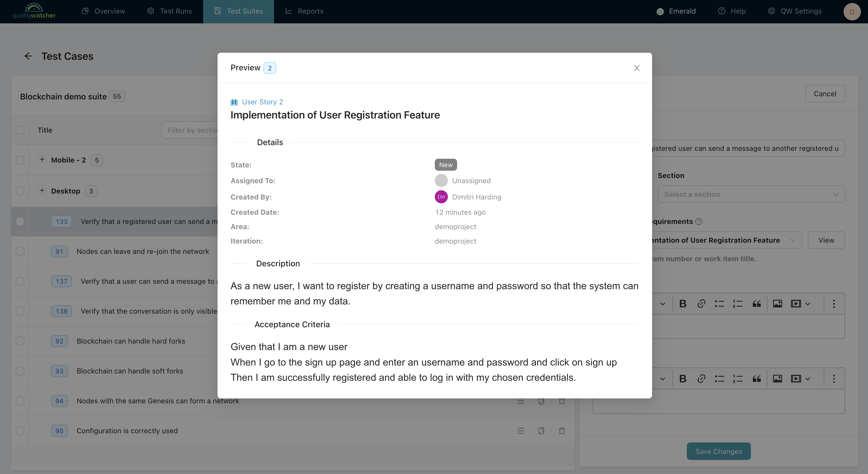Expand the Mobile - 2 section
Viewport: 868px width, 474px height.
(x=42, y=159)
